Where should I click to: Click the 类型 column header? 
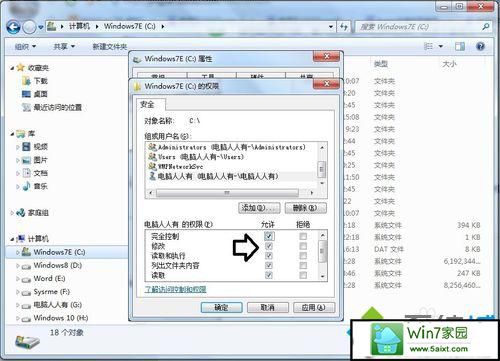coord(381,64)
